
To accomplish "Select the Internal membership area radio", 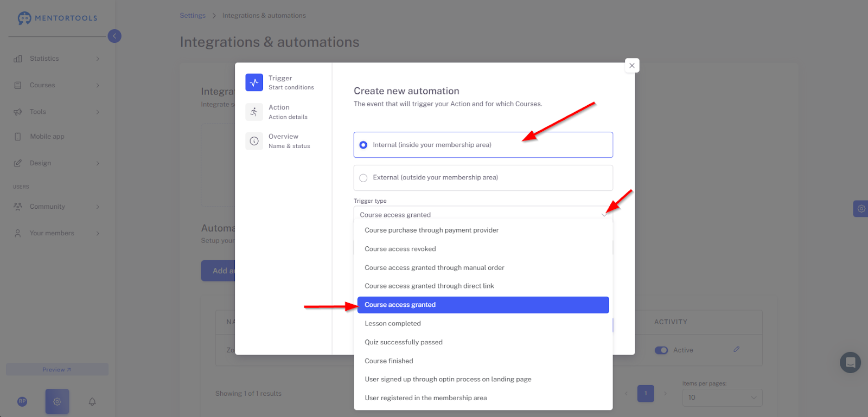I will coord(363,145).
